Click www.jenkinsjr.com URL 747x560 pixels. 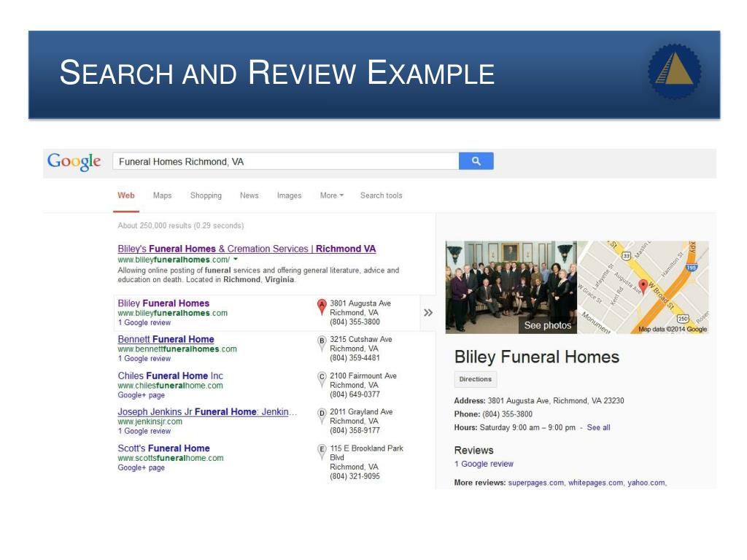[150, 421]
